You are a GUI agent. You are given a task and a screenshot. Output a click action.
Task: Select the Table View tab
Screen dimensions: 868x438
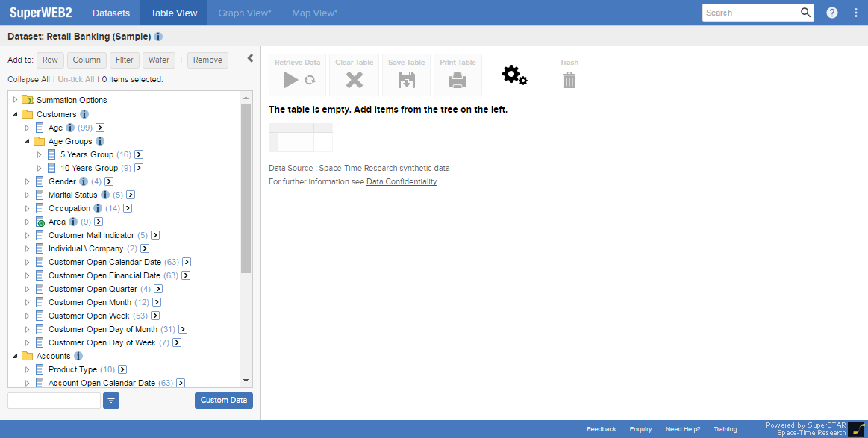(174, 13)
